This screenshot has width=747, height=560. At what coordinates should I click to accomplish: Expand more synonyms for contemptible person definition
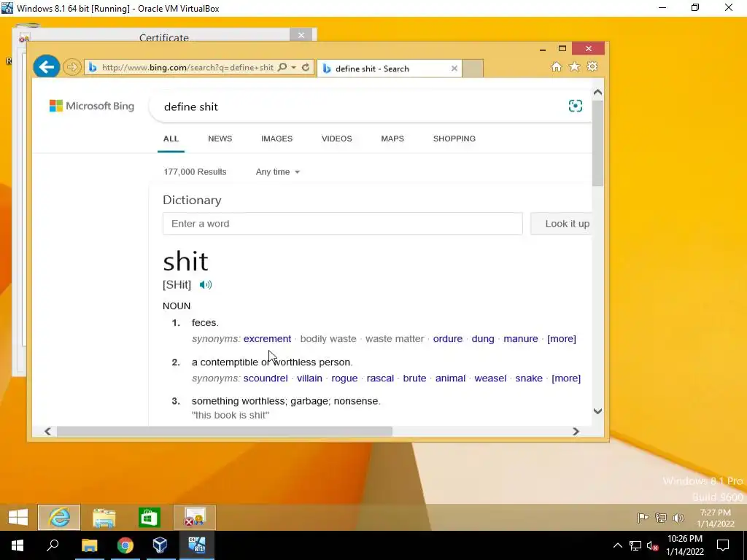tap(566, 378)
